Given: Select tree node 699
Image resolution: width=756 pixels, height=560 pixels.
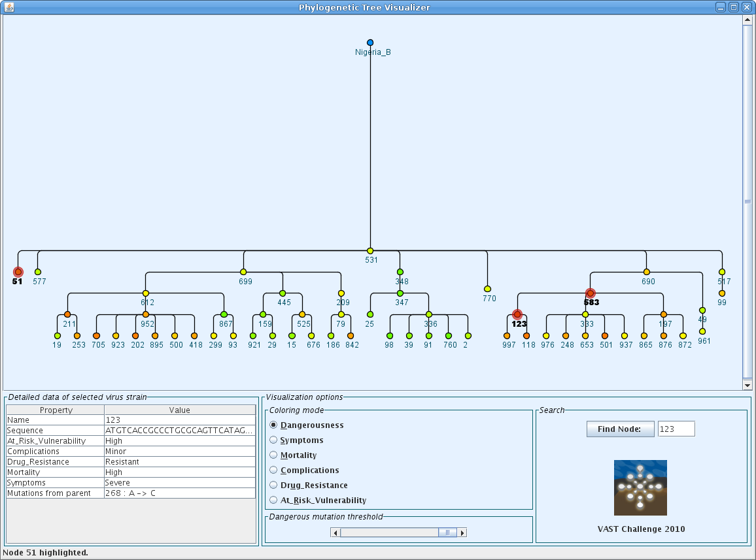Looking at the screenshot, I should [x=243, y=272].
